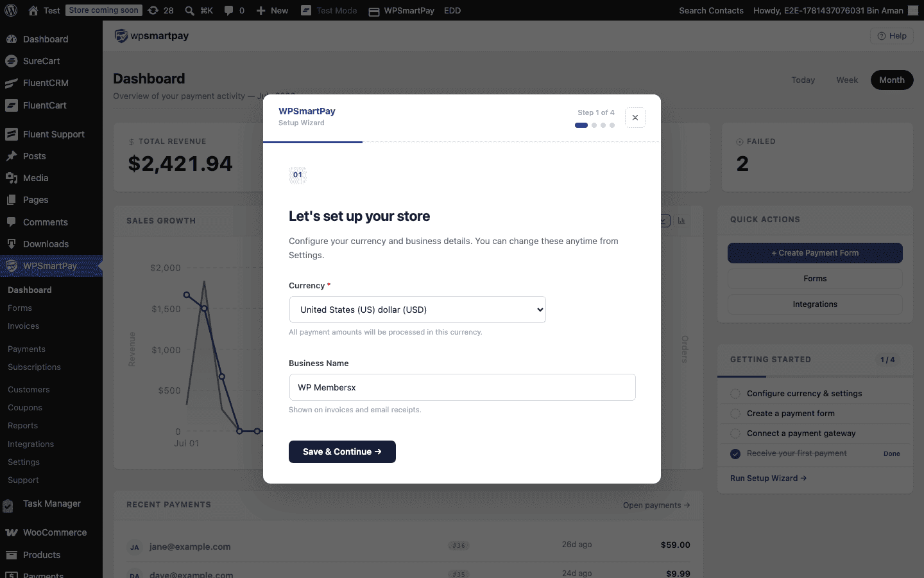The width and height of the screenshot is (924, 578).
Task: Click the Business Name input field
Action: point(463,387)
